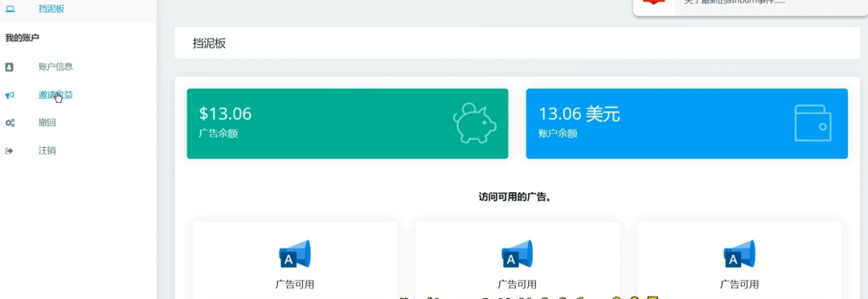Click the green $13.06 广告余额 card
This screenshot has width=868, height=299.
347,124
